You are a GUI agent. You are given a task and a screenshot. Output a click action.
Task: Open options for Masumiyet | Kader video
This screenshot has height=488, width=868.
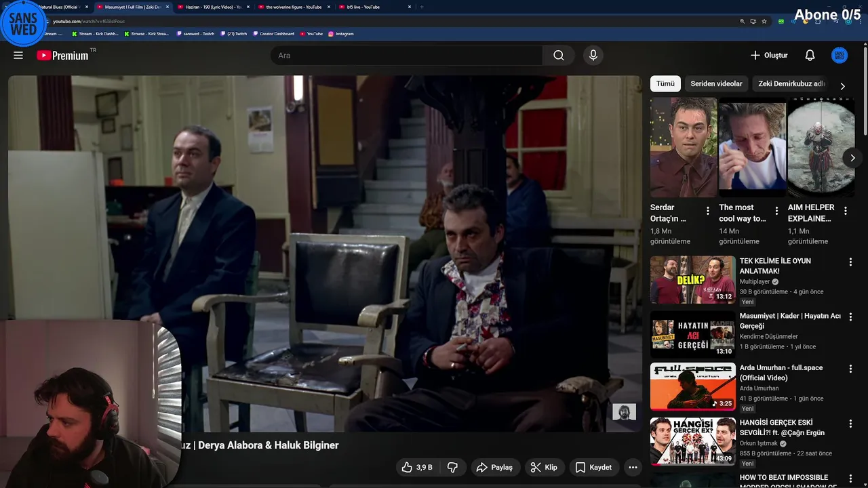(x=850, y=317)
